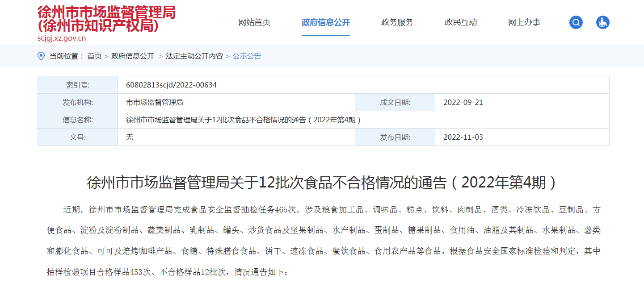This screenshot has width=644, height=283.
Task: Click the article headline about 12批次食品不合格
Action: pyautogui.click(x=323, y=183)
